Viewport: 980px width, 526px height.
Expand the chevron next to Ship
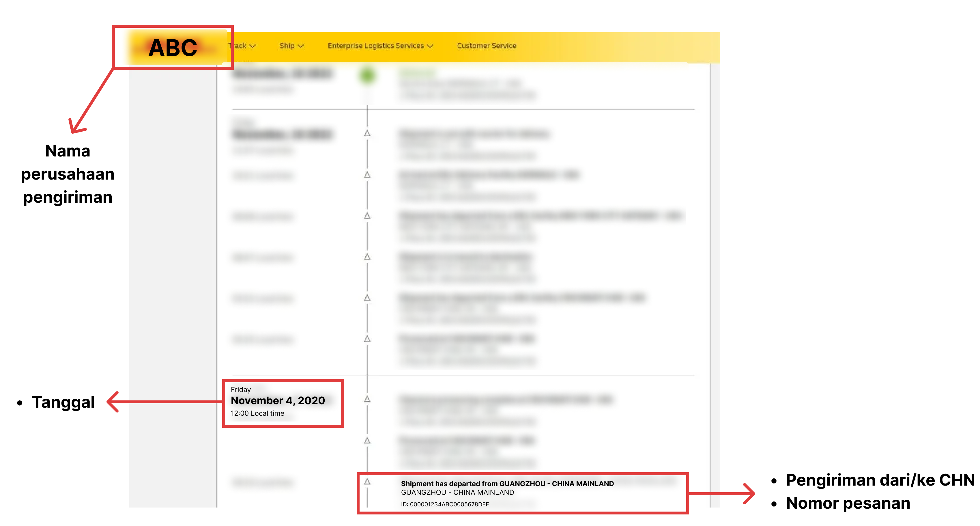(x=301, y=46)
